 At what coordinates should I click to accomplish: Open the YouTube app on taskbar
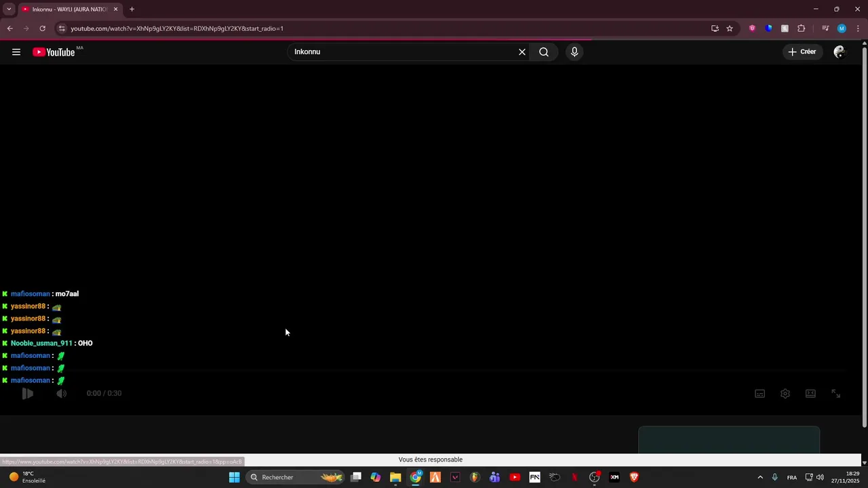515,477
